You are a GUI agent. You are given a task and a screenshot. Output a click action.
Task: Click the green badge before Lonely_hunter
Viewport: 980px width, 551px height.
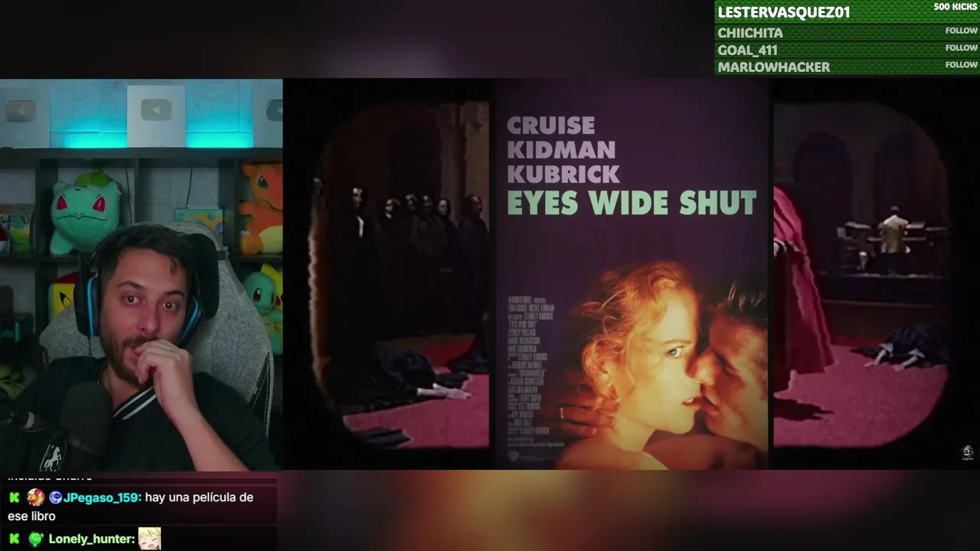coord(35,539)
